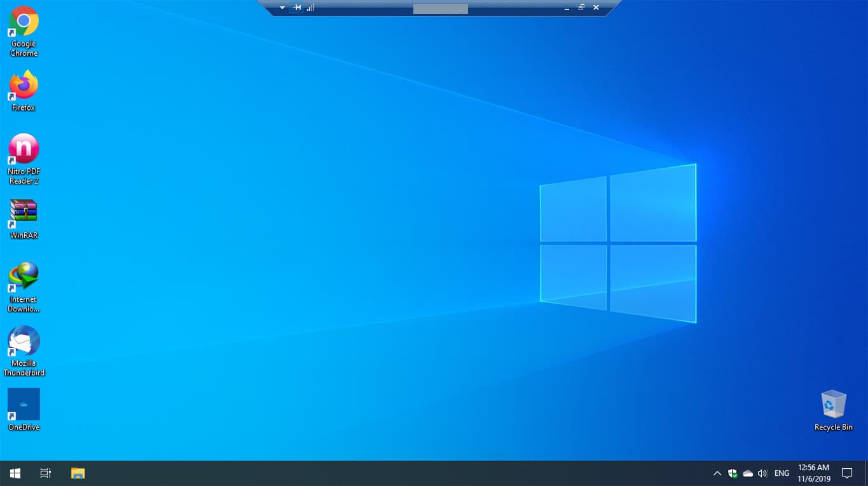The image size is (868, 486).
Task: Open the Action Center notifications
Action: 847,473
